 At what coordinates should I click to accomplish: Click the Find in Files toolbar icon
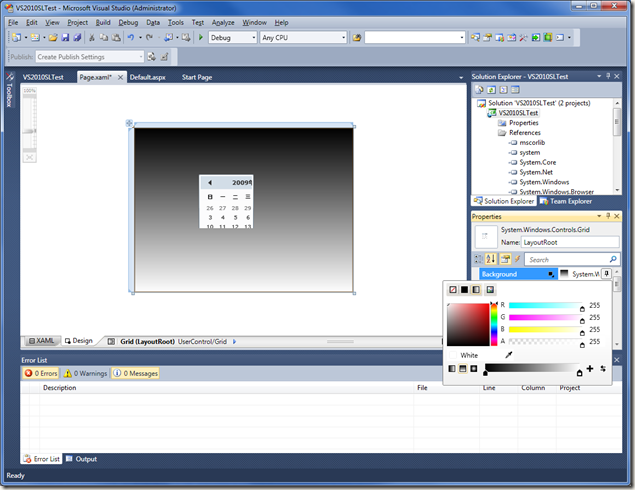pyautogui.click(x=356, y=38)
